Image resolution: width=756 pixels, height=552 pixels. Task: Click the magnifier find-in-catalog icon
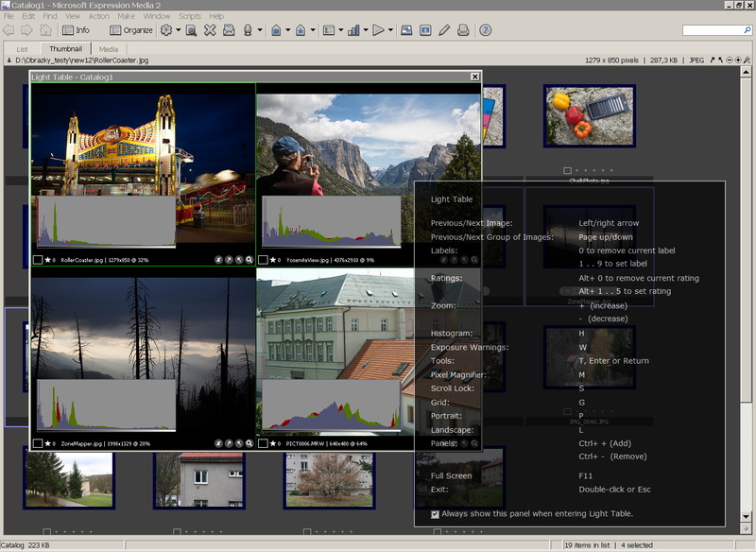pos(191,30)
